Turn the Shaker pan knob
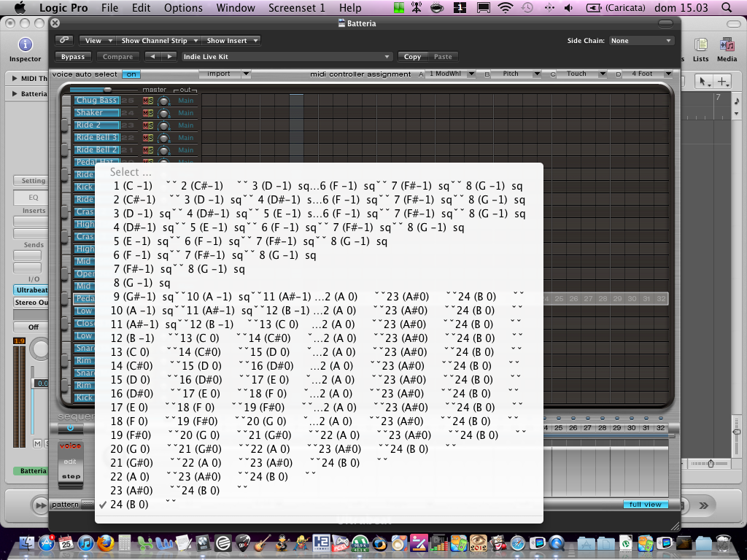747x560 pixels. click(x=164, y=113)
